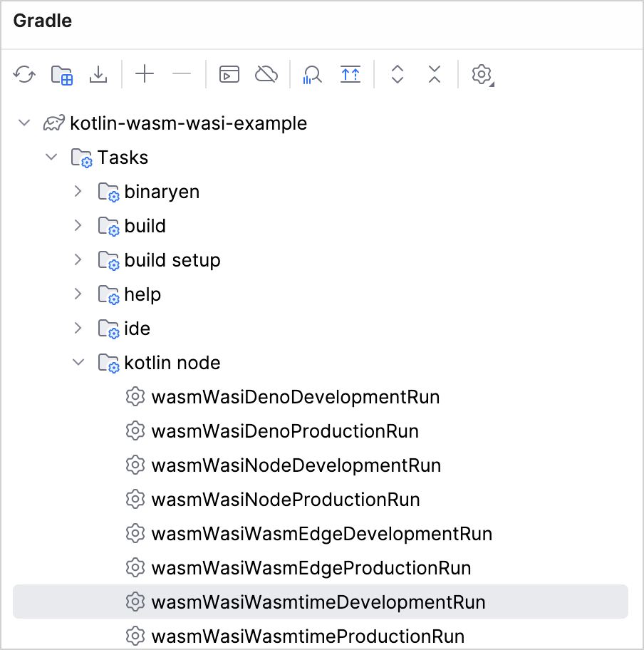Collapse the Tasks folder chevron
Image resolution: width=644 pixels, height=650 pixels.
pyautogui.click(x=51, y=157)
